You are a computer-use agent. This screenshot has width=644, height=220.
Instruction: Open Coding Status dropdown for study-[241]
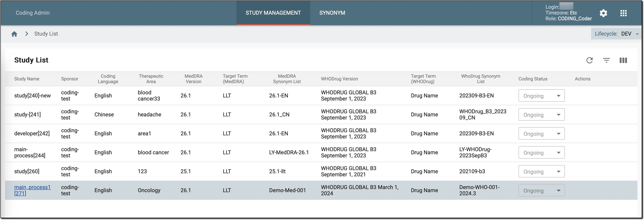click(x=541, y=115)
